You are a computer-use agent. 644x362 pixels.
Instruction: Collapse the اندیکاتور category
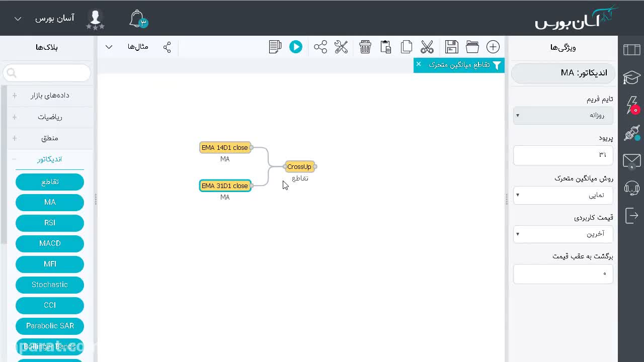click(x=50, y=159)
